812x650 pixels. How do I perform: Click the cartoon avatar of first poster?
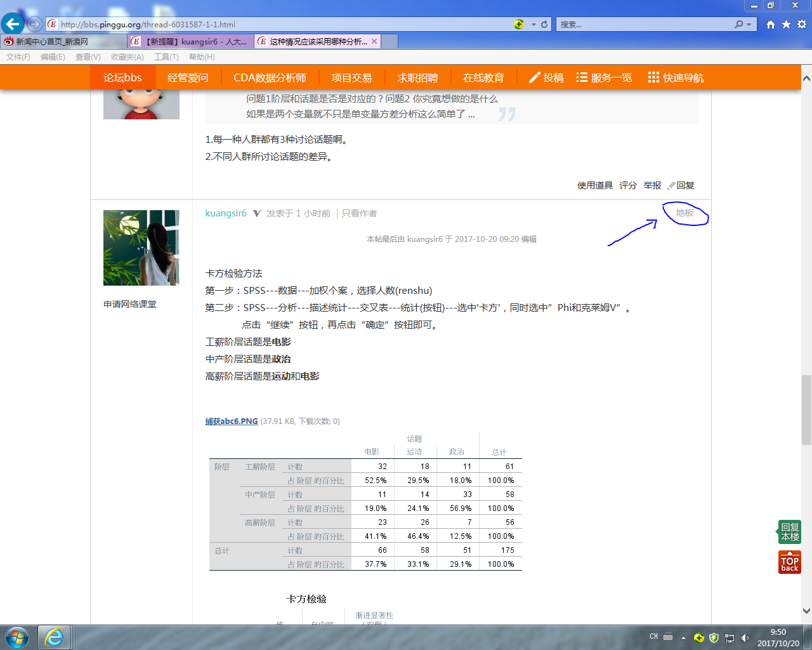[x=141, y=104]
